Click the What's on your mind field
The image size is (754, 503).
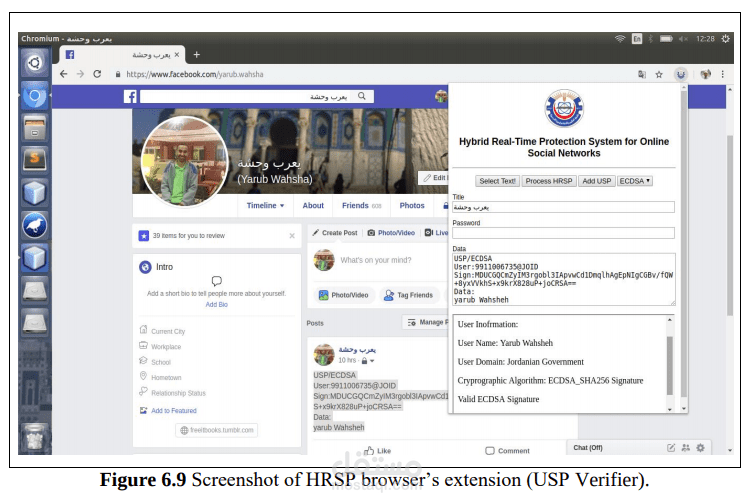tap(376, 260)
